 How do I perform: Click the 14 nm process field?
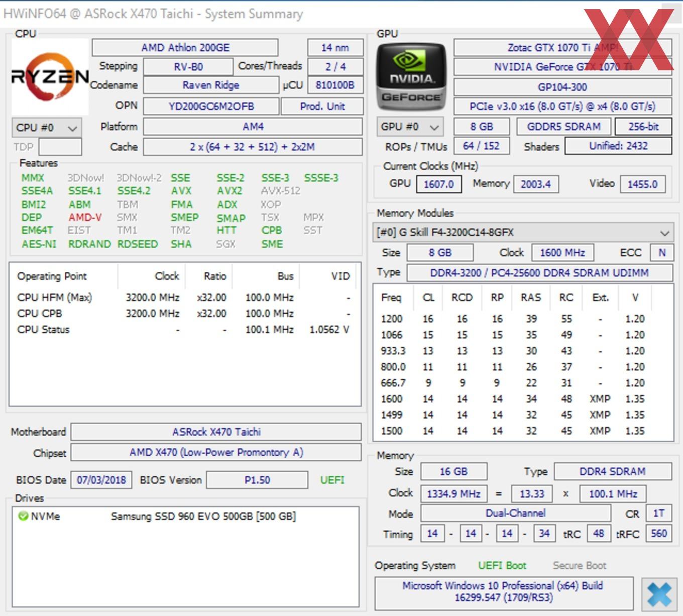tap(335, 48)
